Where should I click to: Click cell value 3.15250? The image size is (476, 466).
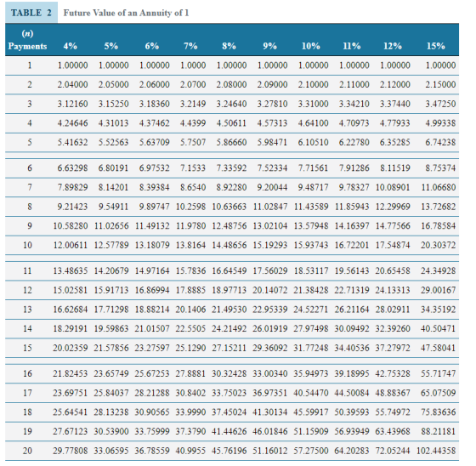[x=114, y=104]
